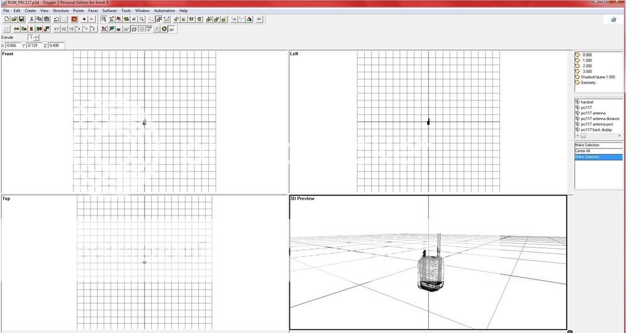Select the Geometry LOD entry

588,82
